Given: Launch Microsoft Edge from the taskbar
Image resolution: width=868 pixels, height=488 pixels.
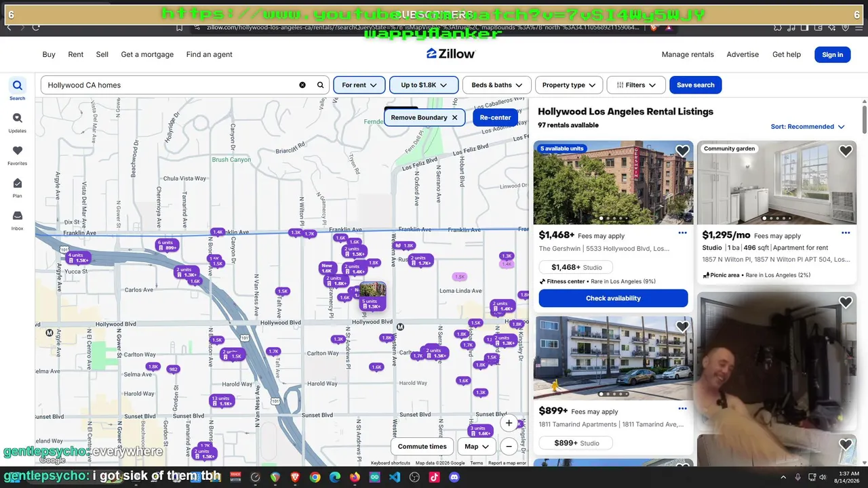Looking at the screenshot, I should 334,477.
